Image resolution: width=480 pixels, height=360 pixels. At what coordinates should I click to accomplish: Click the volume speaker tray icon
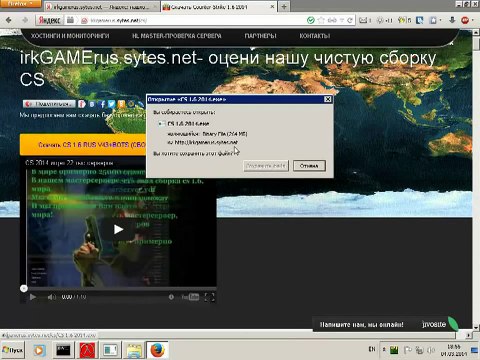(x=431, y=350)
